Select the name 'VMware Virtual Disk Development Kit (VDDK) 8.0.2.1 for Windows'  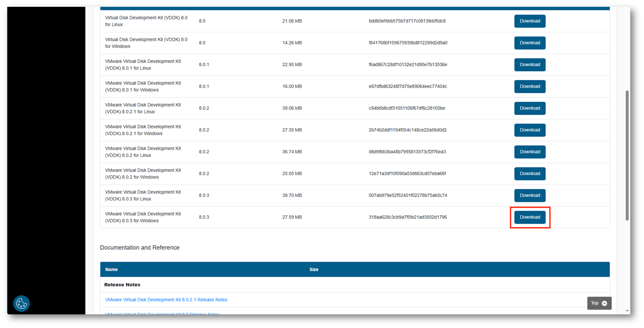[x=143, y=130]
